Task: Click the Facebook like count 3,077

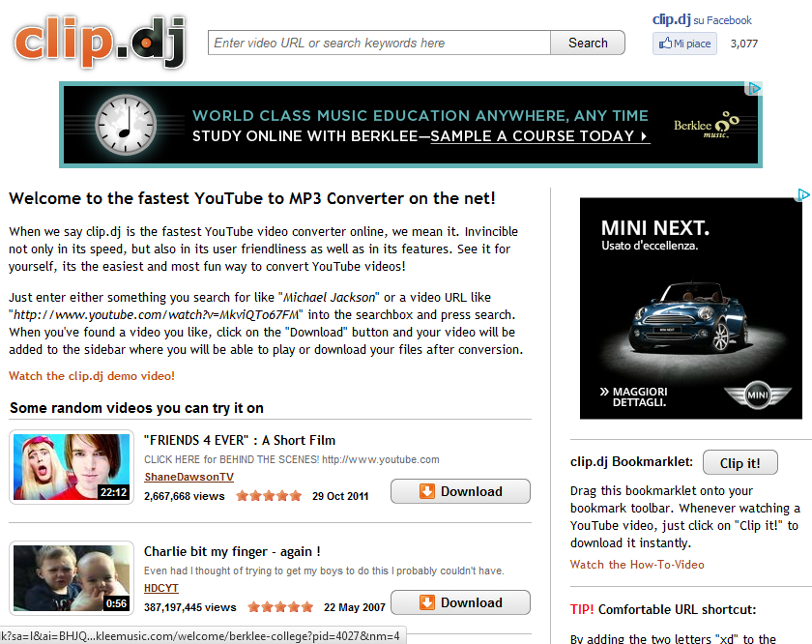Action: [x=744, y=44]
